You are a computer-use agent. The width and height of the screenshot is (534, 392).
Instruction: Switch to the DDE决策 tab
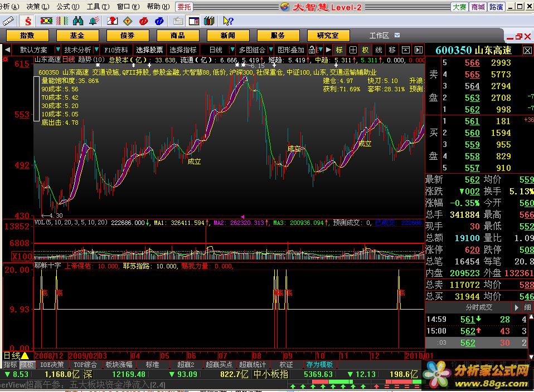click(52, 365)
